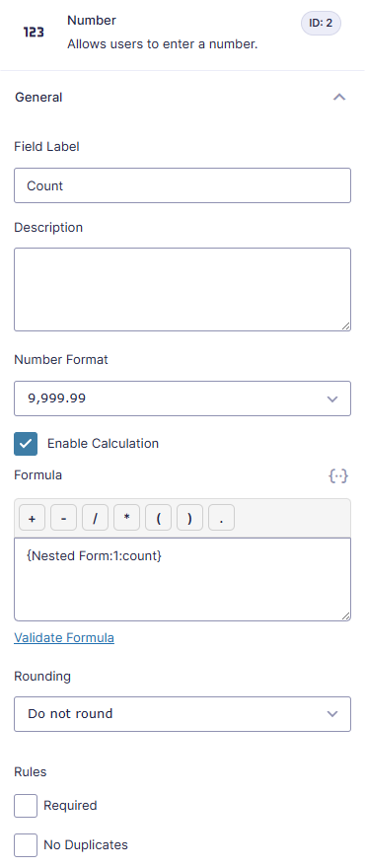Open the merge tag selector icon beside Formula
The image size is (365, 868).
pos(338,475)
